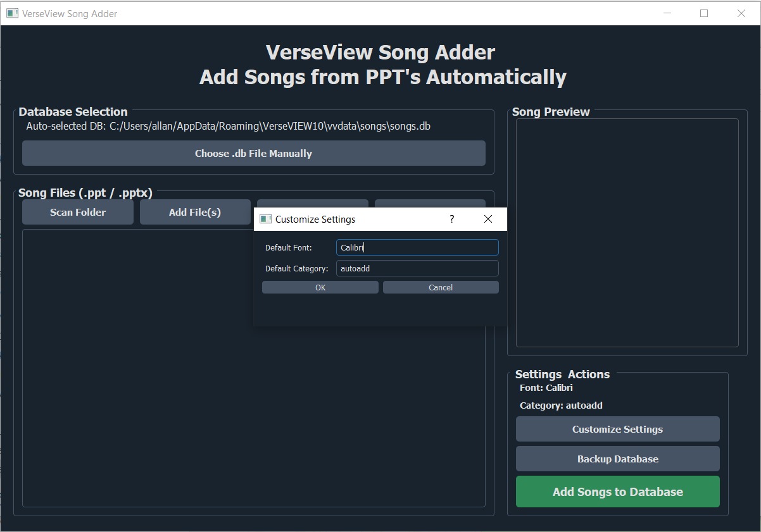Minimize the VerseView Song Adder window

click(x=666, y=13)
